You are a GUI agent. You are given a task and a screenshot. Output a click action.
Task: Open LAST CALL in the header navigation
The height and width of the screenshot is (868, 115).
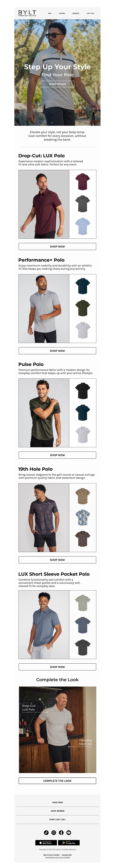pyautogui.click(x=90, y=13)
